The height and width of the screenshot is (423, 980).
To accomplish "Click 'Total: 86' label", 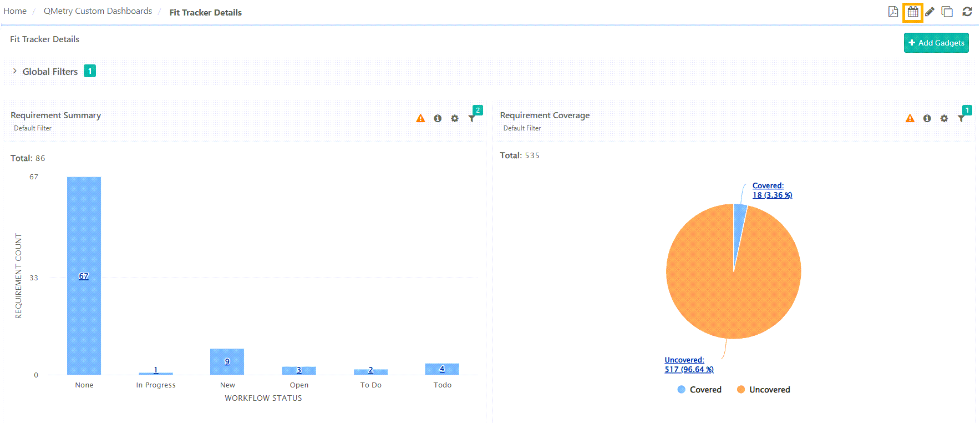I will (x=28, y=158).
